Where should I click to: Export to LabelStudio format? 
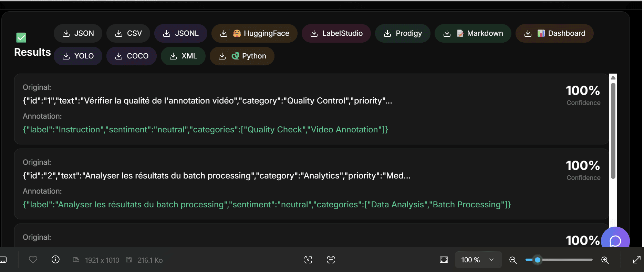[336, 33]
